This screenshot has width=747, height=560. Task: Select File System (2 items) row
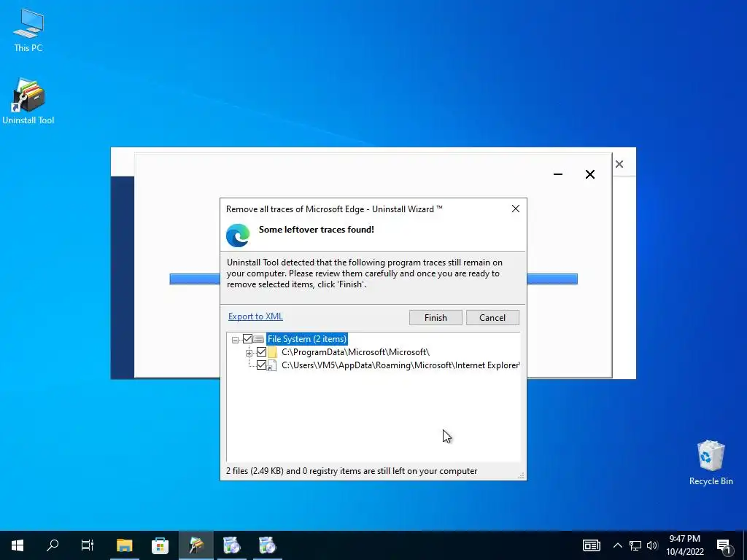[x=307, y=339]
